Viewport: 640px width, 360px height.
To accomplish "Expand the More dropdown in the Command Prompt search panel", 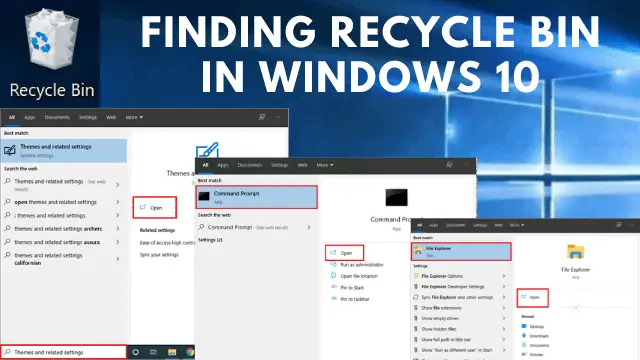I will coord(324,165).
